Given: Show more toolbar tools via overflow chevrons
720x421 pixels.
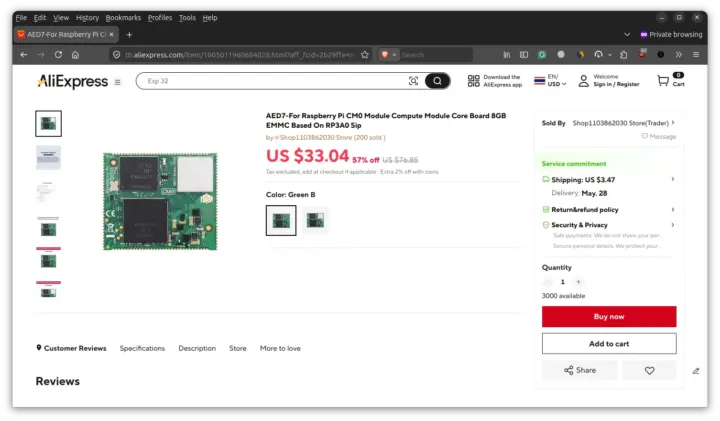Looking at the screenshot, I should pos(679,55).
